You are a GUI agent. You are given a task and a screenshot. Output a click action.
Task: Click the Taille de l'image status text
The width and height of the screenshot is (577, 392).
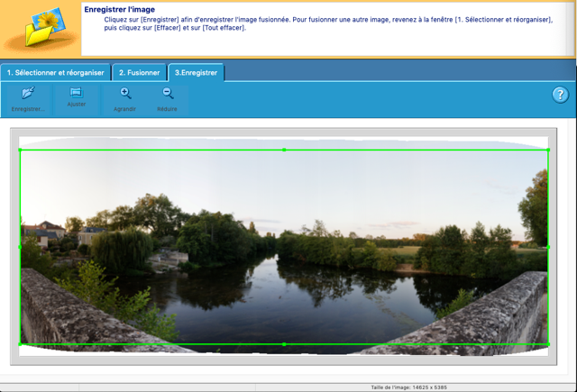pyautogui.click(x=408, y=387)
